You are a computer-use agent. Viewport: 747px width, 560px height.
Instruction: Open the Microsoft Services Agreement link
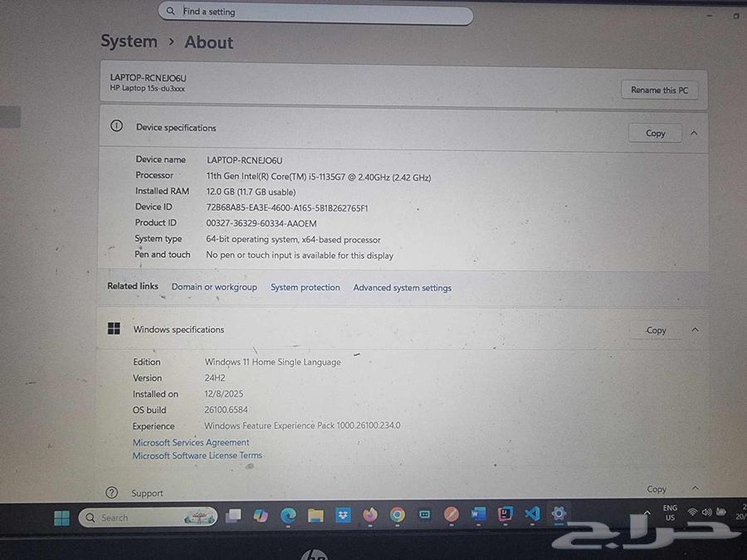point(191,442)
